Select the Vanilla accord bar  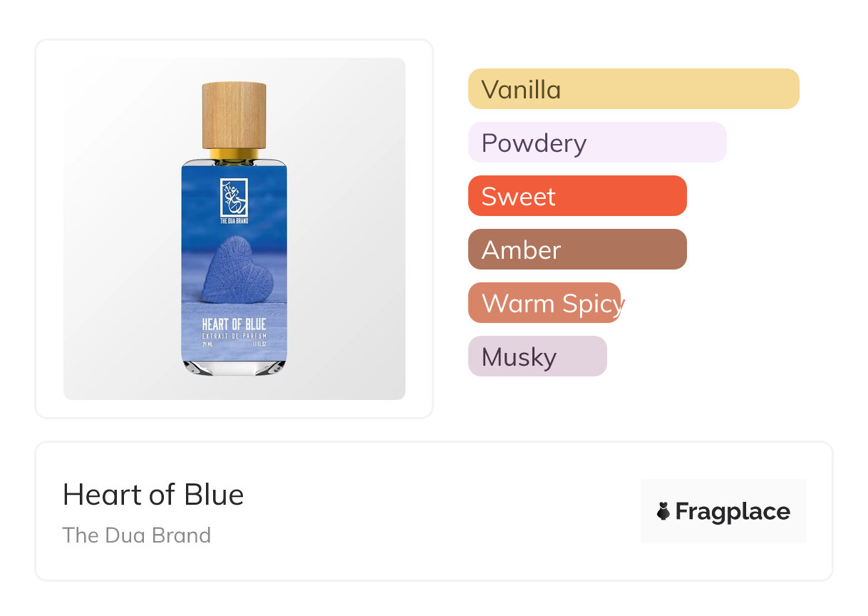(633, 89)
